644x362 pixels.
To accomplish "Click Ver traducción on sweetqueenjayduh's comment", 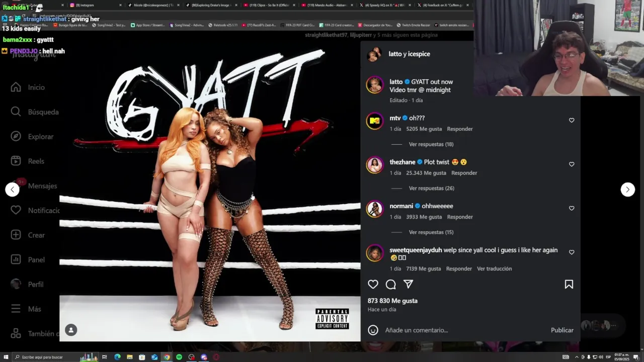I will 494,269.
